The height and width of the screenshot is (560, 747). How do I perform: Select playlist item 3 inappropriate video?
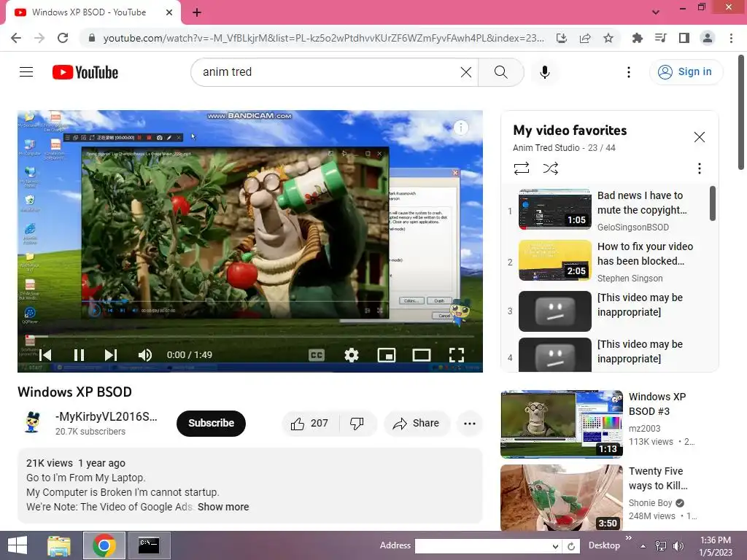[x=610, y=311]
